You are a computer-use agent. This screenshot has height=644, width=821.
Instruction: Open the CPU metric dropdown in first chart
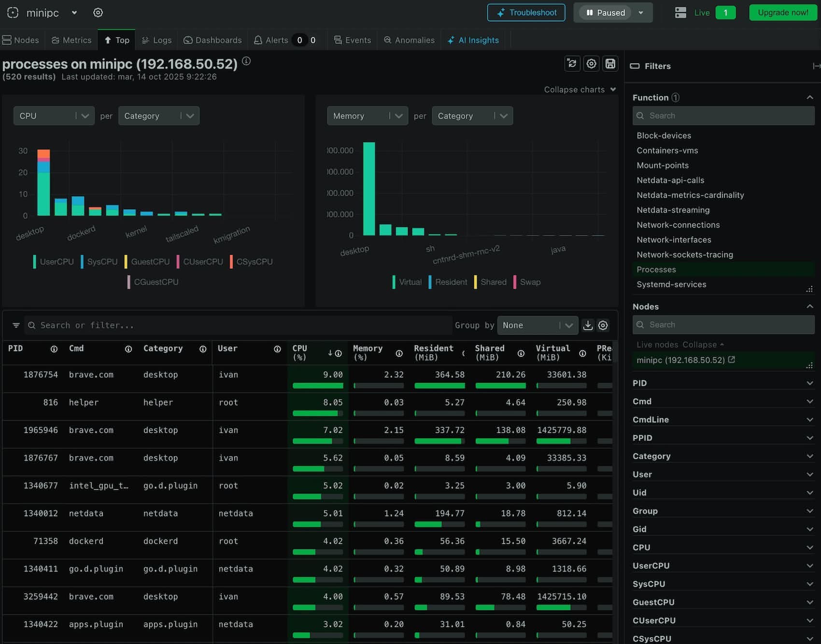coord(54,116)
